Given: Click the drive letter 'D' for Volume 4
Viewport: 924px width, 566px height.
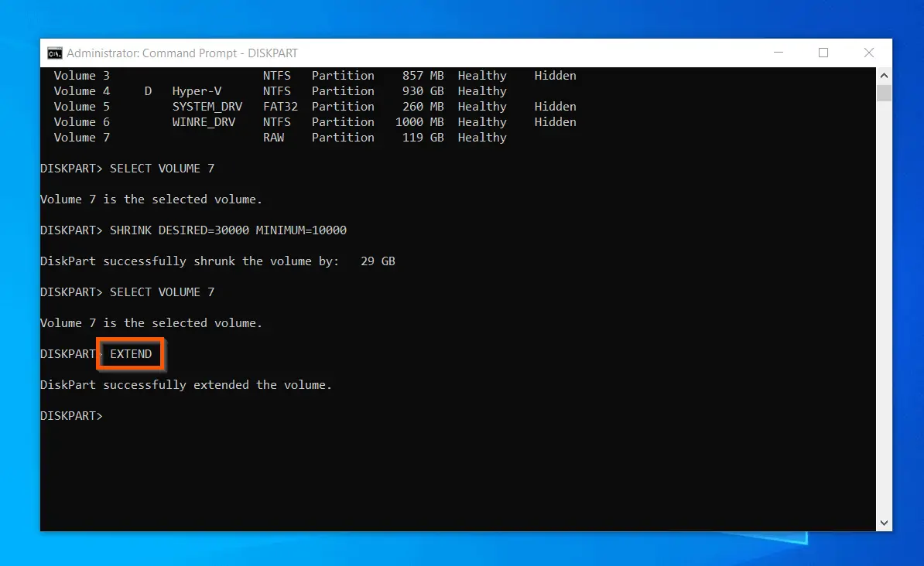Looking at the screenshot, I should coord(148,90).
